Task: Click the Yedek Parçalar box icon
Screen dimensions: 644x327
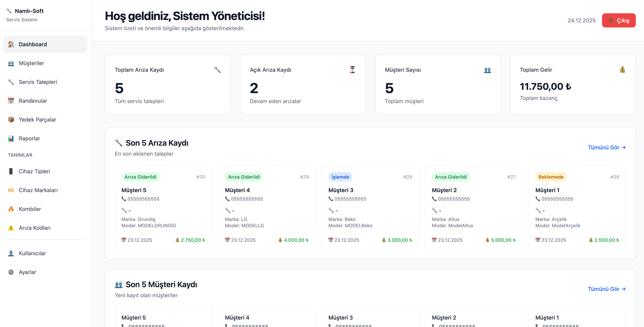Action: click(x=11, y=120)
